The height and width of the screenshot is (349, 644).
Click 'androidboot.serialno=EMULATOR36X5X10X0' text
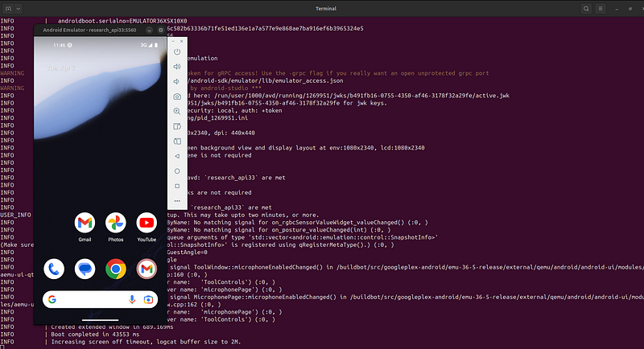click(x=122, y=21)
